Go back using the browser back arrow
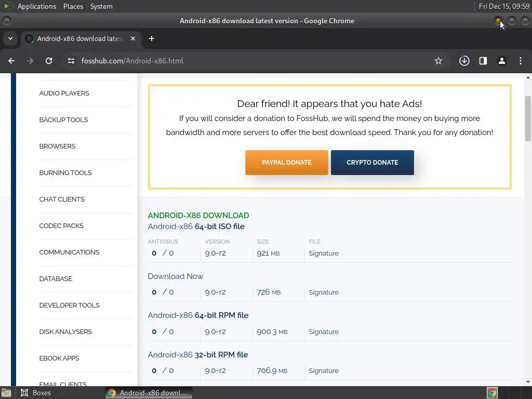532x399 pixels. click(11, 61)
